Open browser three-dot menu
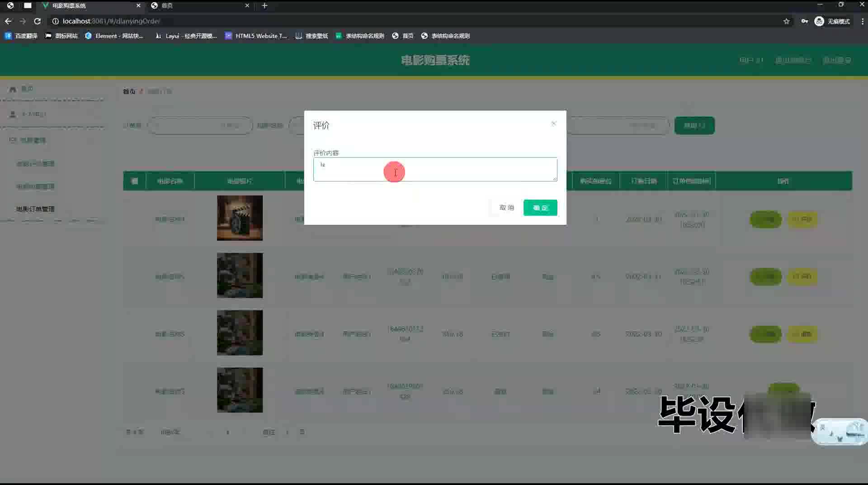 862,21
